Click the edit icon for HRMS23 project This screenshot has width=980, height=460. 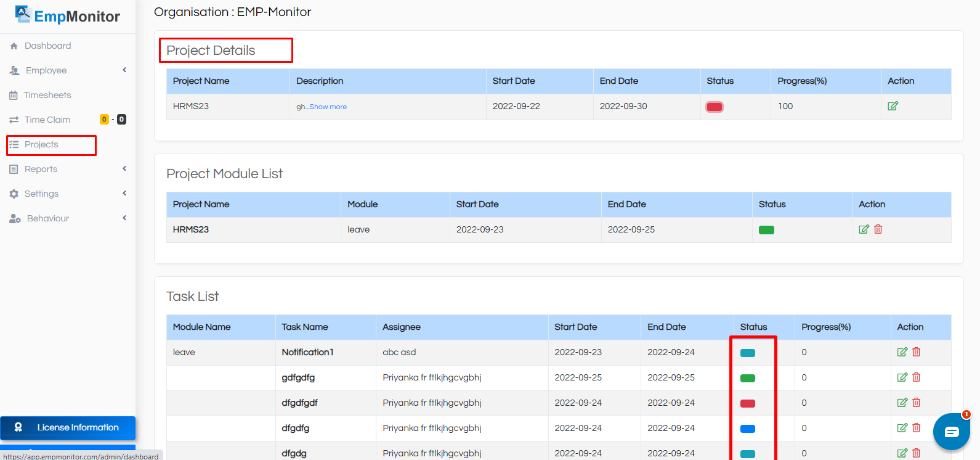[x=893, y=106]
